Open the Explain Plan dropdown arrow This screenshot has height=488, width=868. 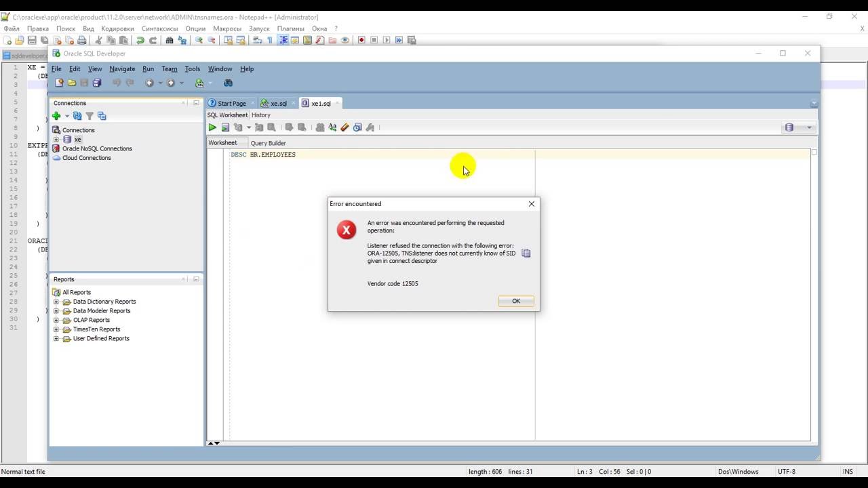coord(249,127)
